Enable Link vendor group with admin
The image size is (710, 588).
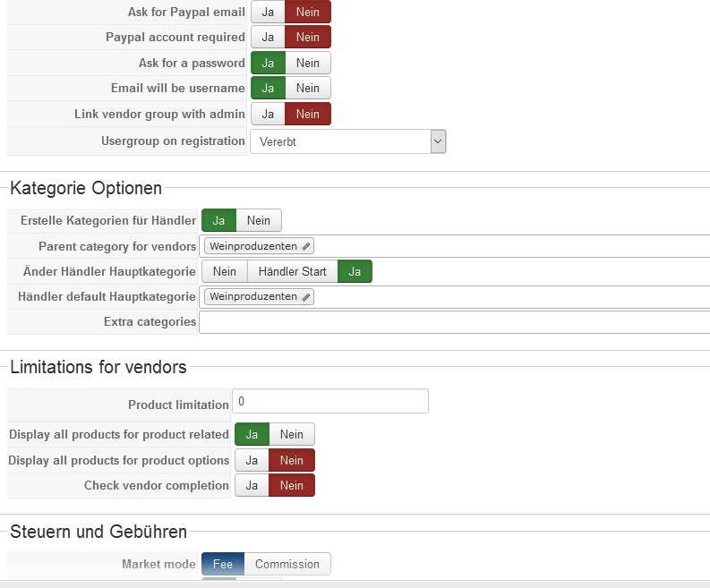click(268, 114)
